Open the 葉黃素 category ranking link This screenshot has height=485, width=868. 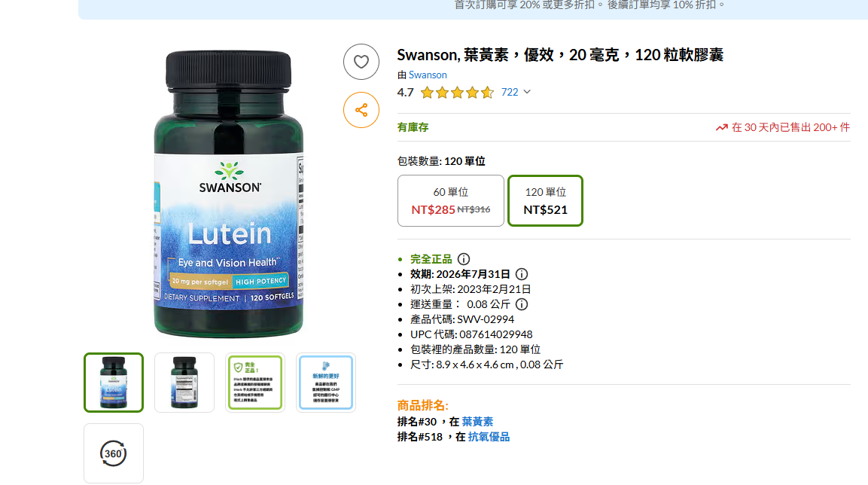coord(477,422)
